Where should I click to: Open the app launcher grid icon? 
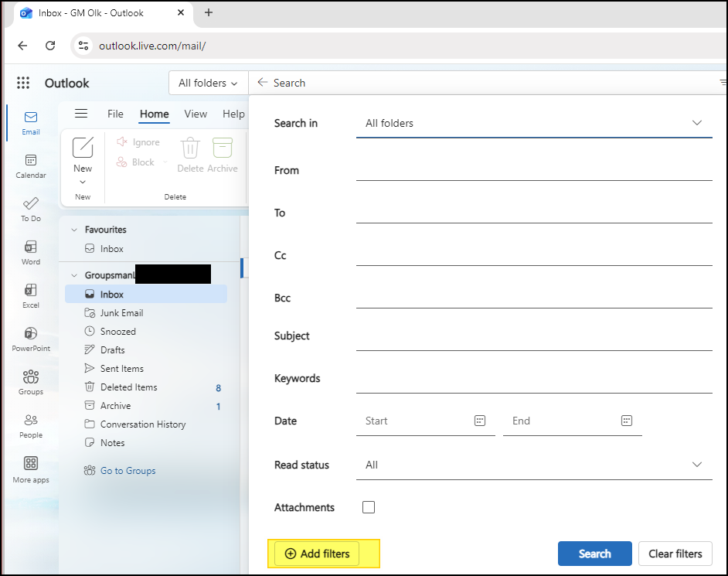tap(23, 83)
